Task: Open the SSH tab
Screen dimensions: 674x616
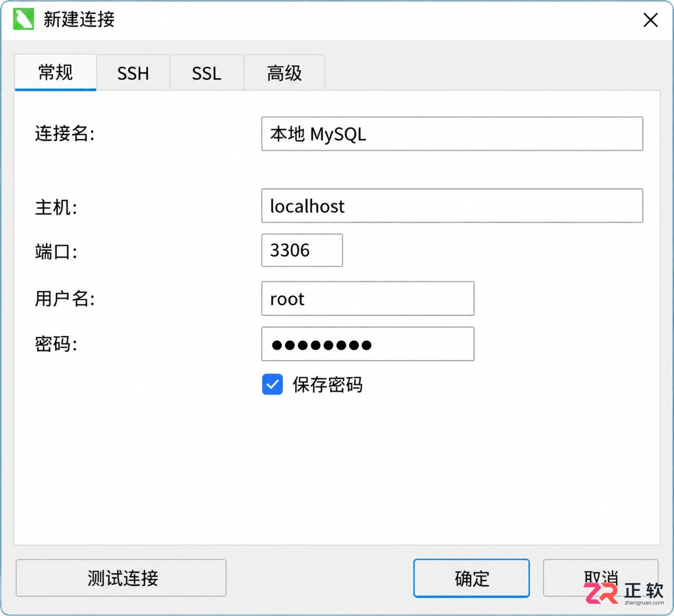Action: (133, 73)
